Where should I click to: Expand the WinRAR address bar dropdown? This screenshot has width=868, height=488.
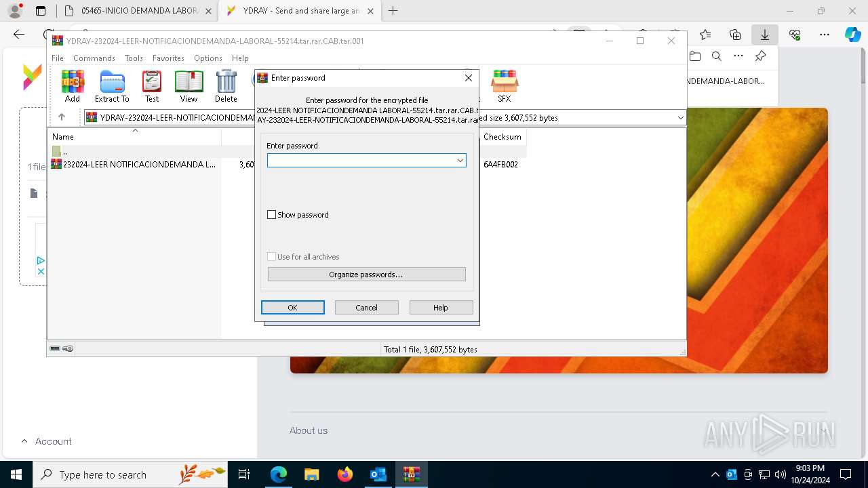(x=680, y=118)
